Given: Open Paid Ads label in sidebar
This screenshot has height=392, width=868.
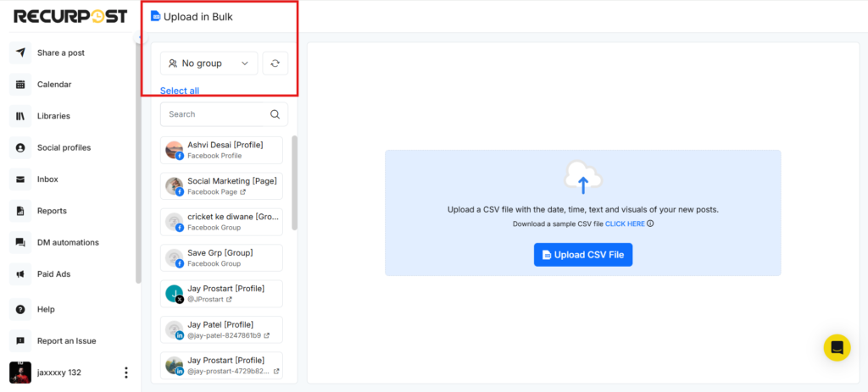Looking at the screenshot, I should (54, 274).
